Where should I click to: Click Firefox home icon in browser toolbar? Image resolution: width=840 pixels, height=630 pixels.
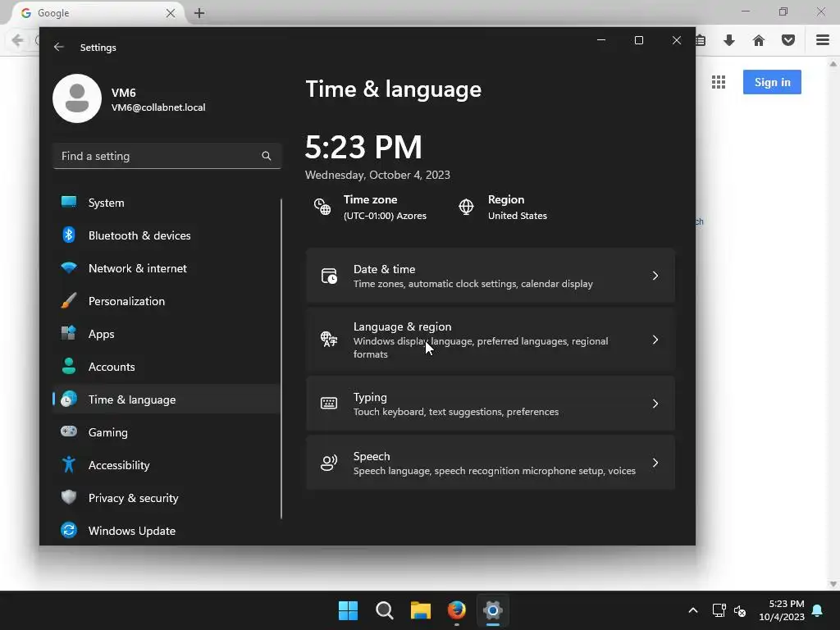pos(758,40)
